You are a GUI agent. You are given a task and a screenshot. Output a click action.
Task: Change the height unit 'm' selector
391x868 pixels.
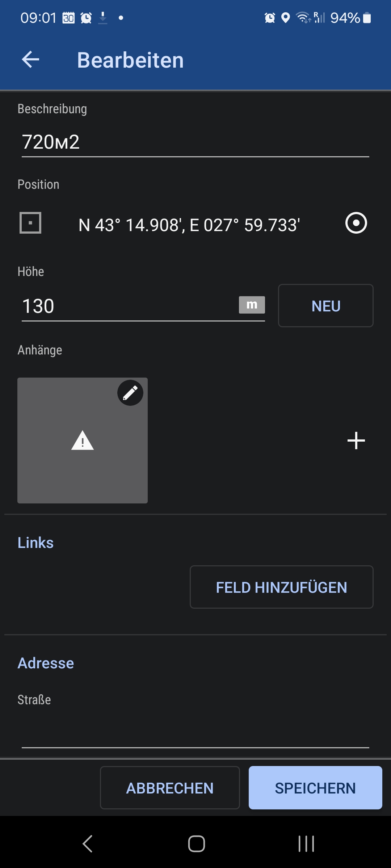252,305
